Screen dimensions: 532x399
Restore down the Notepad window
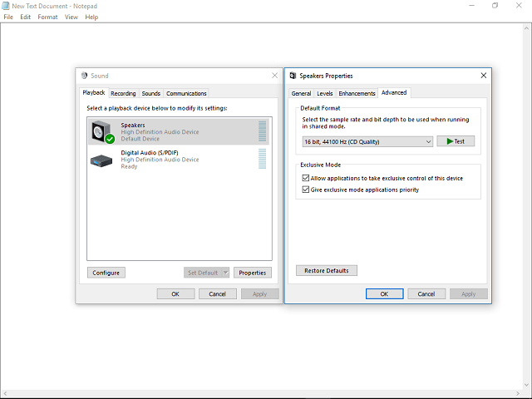495,6
